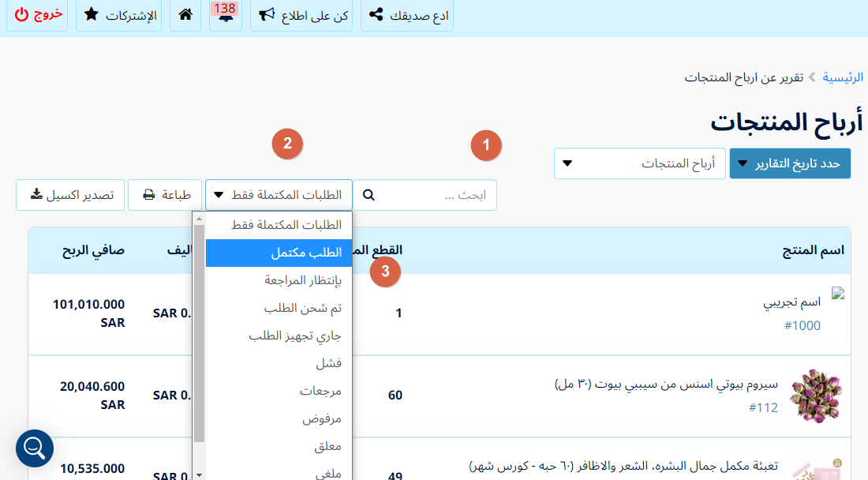Select the مرفوض option
The height and width of the screenshot is (480, 868).
tap(279, 418)
